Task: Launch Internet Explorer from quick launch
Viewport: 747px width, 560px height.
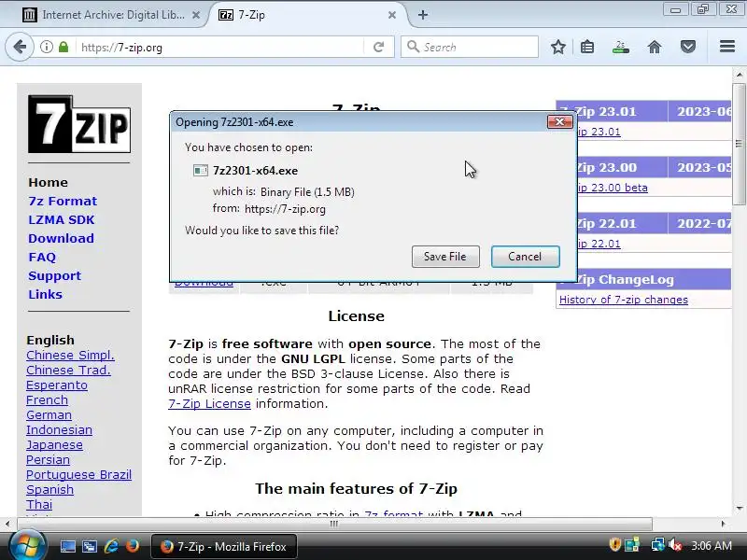Action: [111, 546]
